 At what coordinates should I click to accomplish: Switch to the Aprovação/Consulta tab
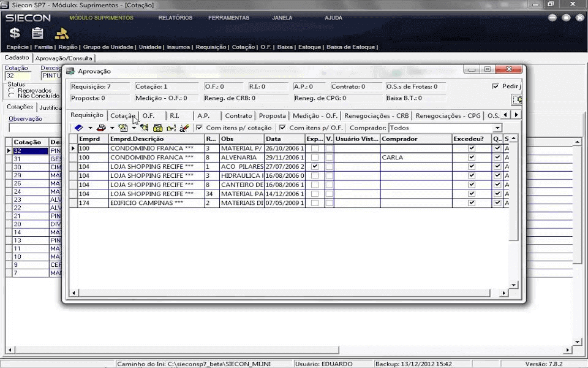64,58
